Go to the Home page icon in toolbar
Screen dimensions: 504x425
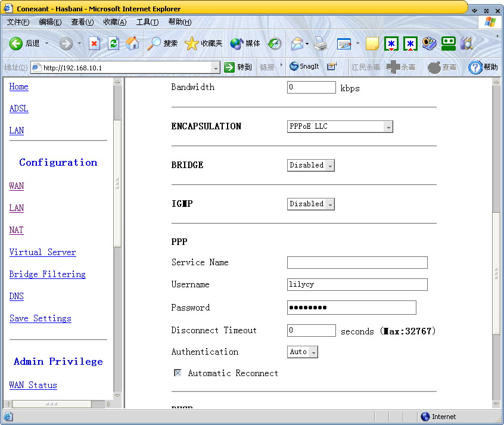click(x=132, y=44)
